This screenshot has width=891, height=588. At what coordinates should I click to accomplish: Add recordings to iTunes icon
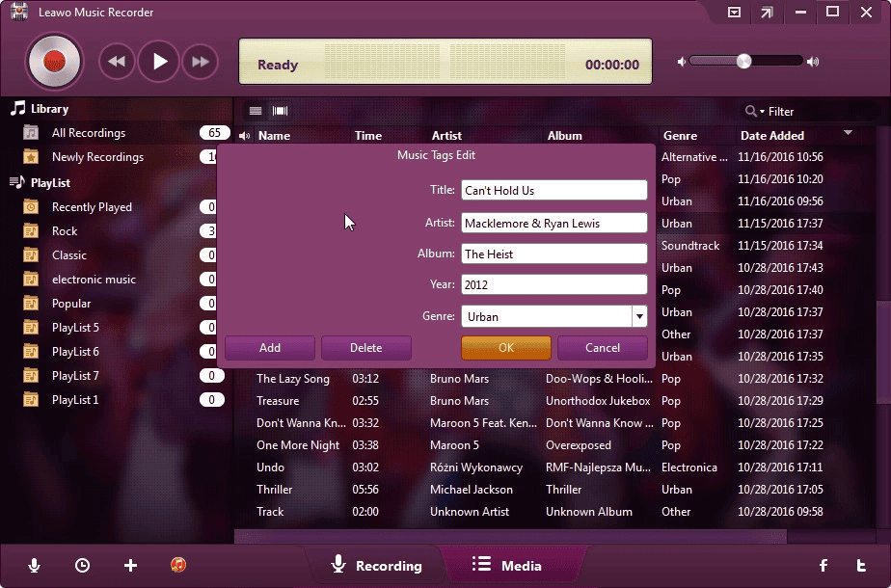point(178,565)
